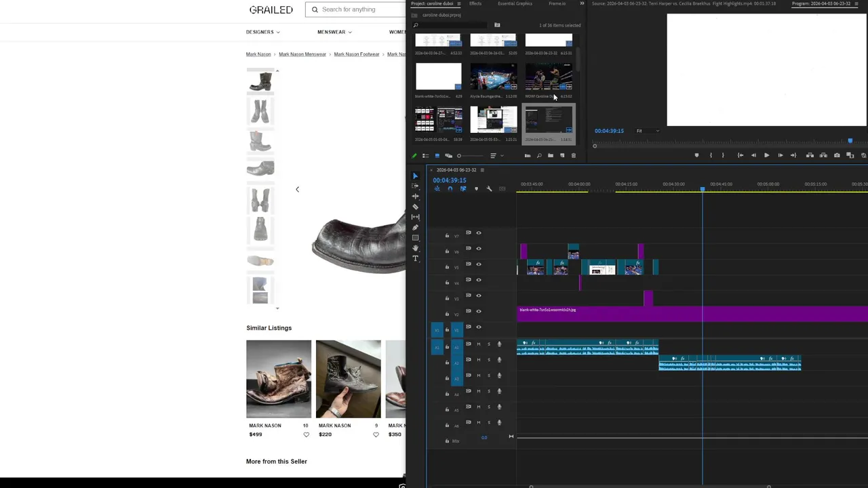Click the trash icon in Project panel
This screenshot has height=488, width=868.
(x=574, y=156)
